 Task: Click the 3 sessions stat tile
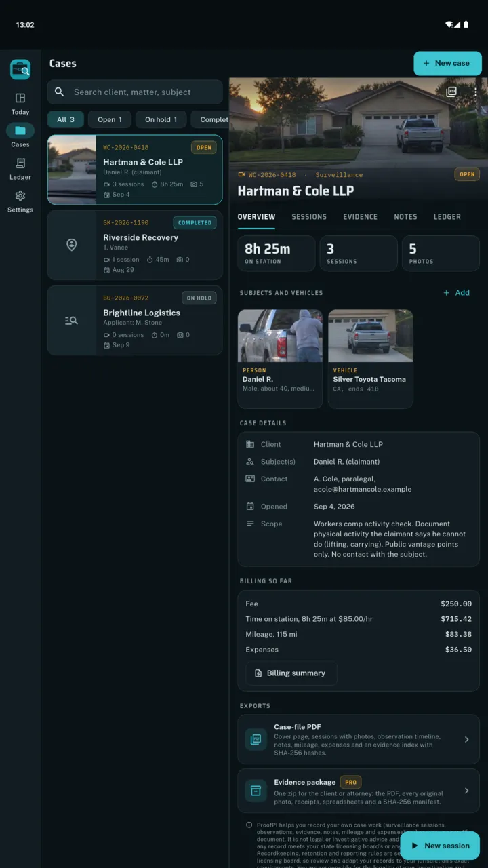[359, 253]
